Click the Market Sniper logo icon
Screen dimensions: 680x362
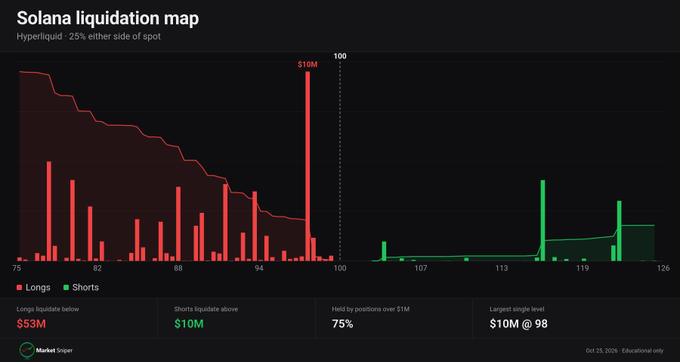point(27,350)
